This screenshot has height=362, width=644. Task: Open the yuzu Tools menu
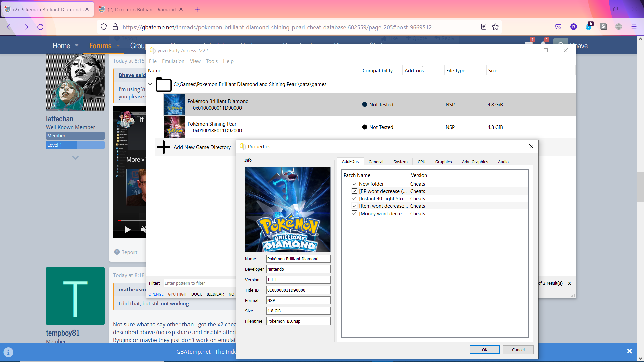(212, 61)
